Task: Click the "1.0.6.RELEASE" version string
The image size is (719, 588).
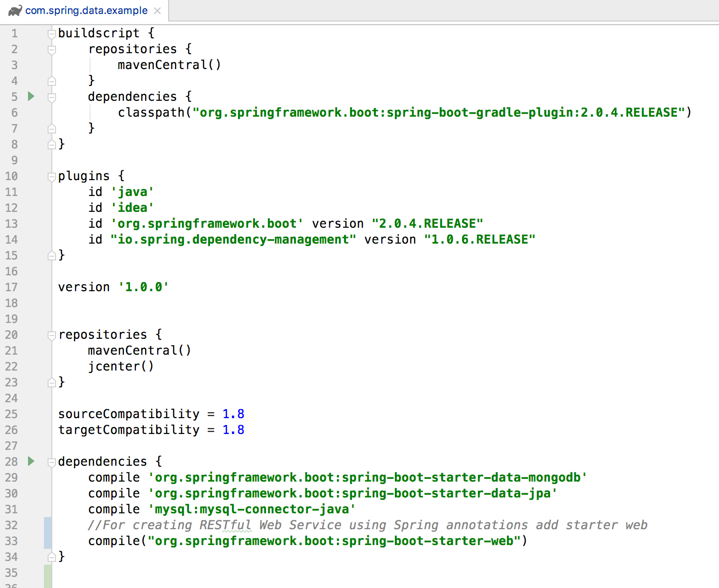Action: (x=479, y=239)
